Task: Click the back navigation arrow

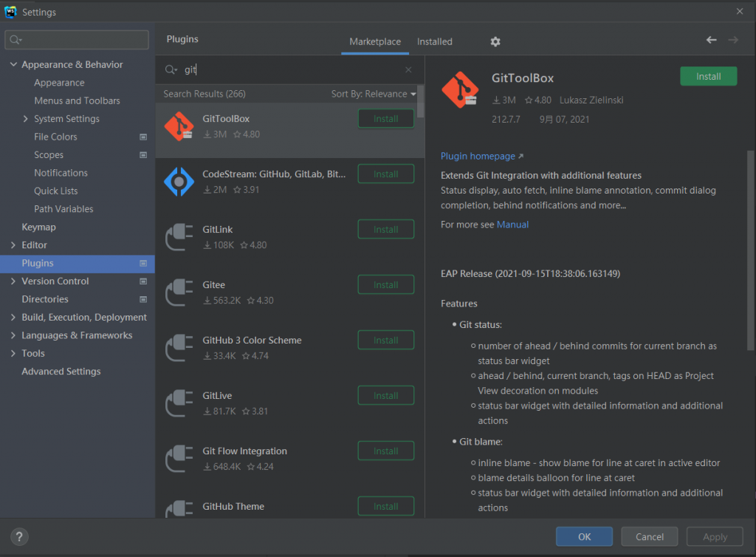Action: click(711, 40)
